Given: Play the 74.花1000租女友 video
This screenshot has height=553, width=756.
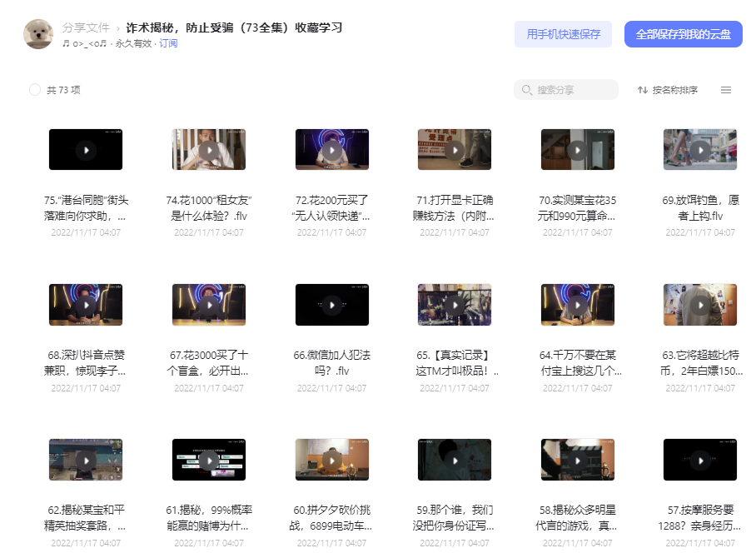Looking at the screenshot, I should (209, 150).
